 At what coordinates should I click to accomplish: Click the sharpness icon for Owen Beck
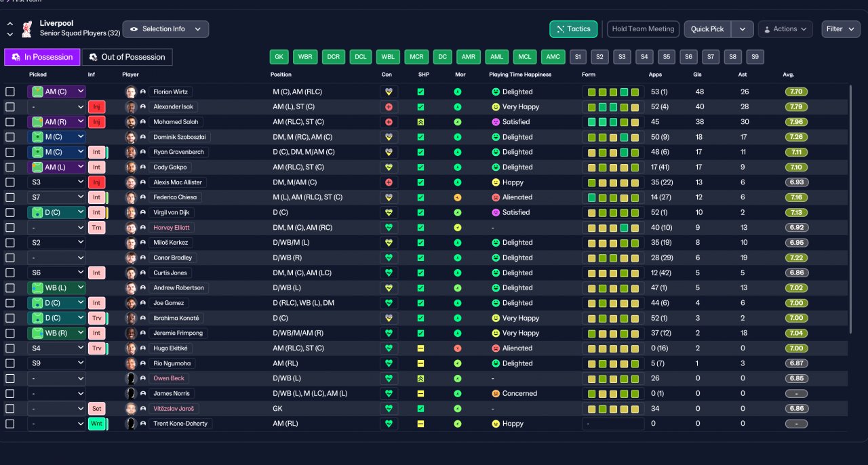420,378
